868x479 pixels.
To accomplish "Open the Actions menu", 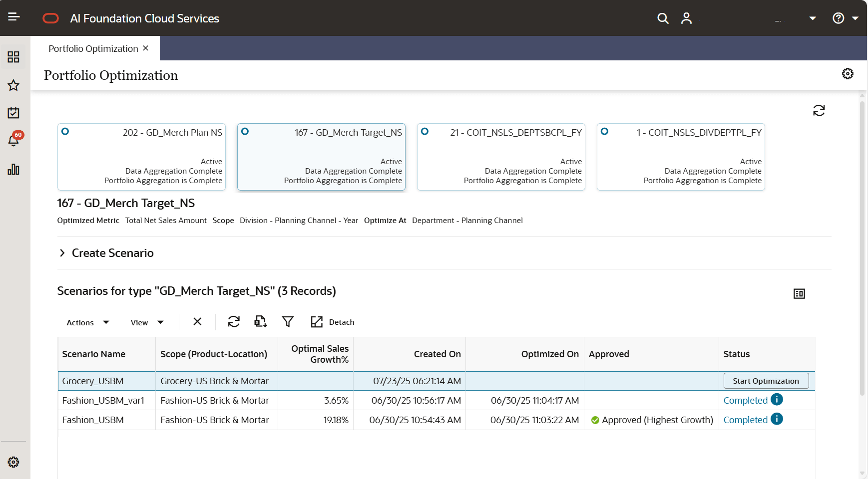I will (88, 323).
